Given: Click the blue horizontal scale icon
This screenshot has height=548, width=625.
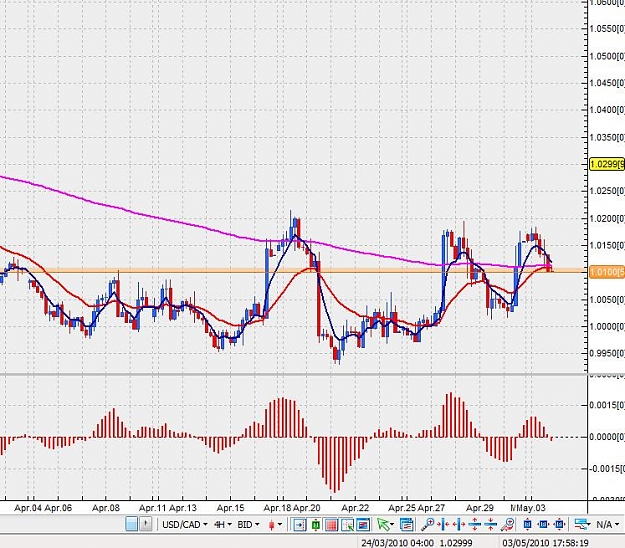Looking at the screenshot, I should (543, 524).
